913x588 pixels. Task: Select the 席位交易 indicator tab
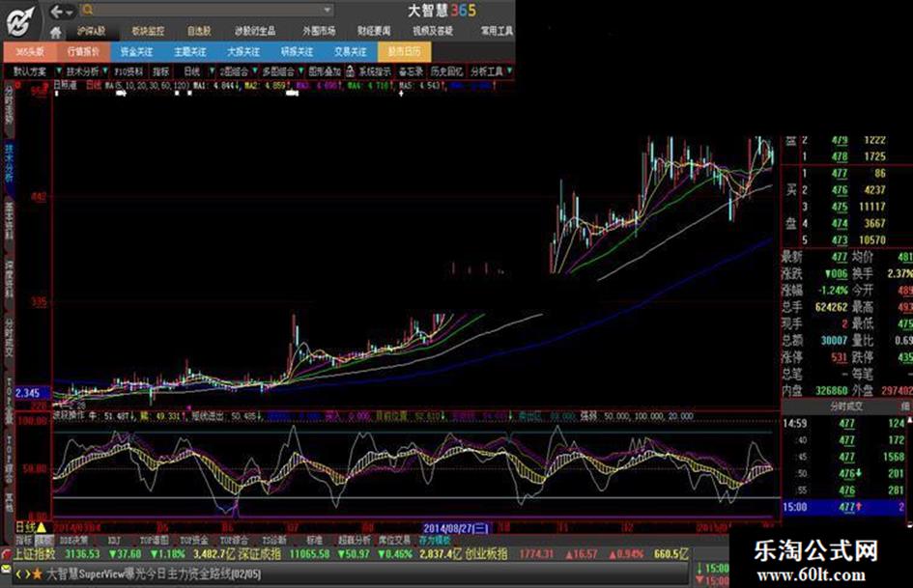pyautogui.click(x=394, y=541)
